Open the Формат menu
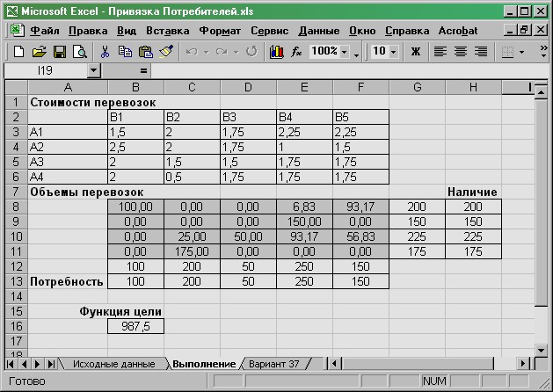553x392 pixels. [220, 31]
